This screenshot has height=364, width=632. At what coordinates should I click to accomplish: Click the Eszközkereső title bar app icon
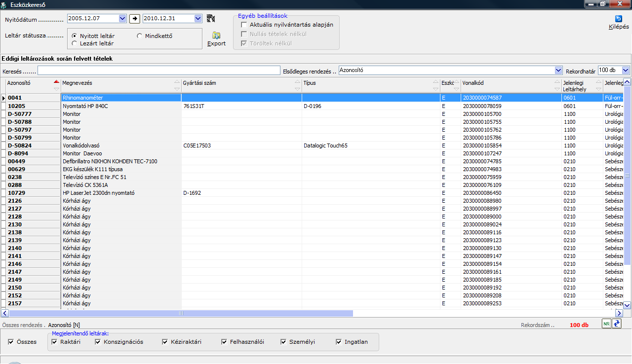[x=4, y=4]
